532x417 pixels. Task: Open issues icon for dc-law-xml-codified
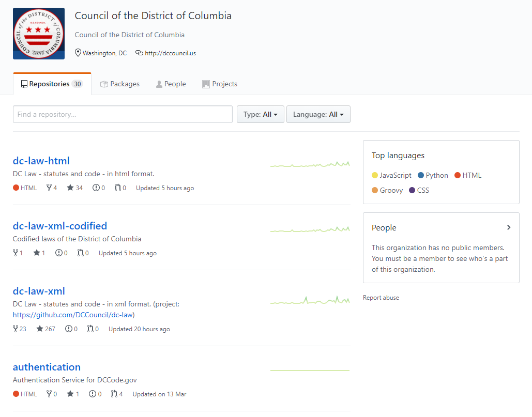click(58, 253)
